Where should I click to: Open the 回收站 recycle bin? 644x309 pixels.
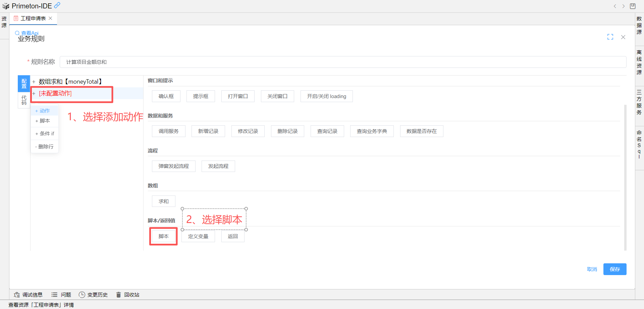click(x=127, y=295)
